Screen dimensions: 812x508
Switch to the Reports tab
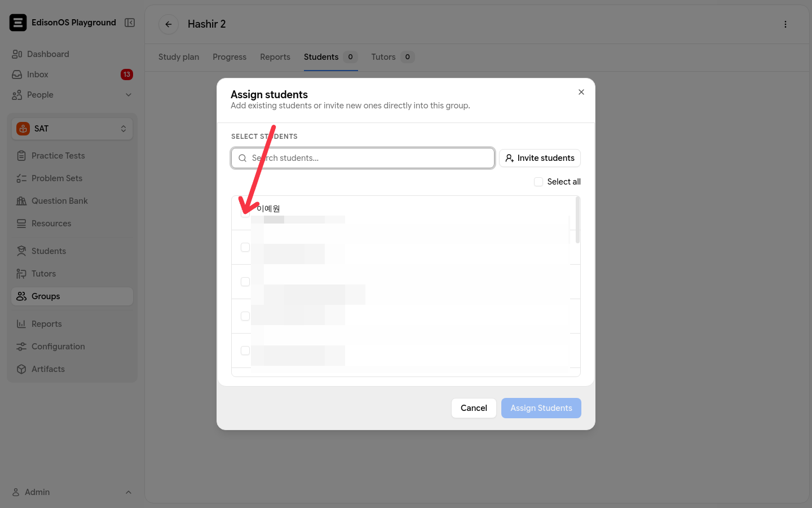click(275, 57)
